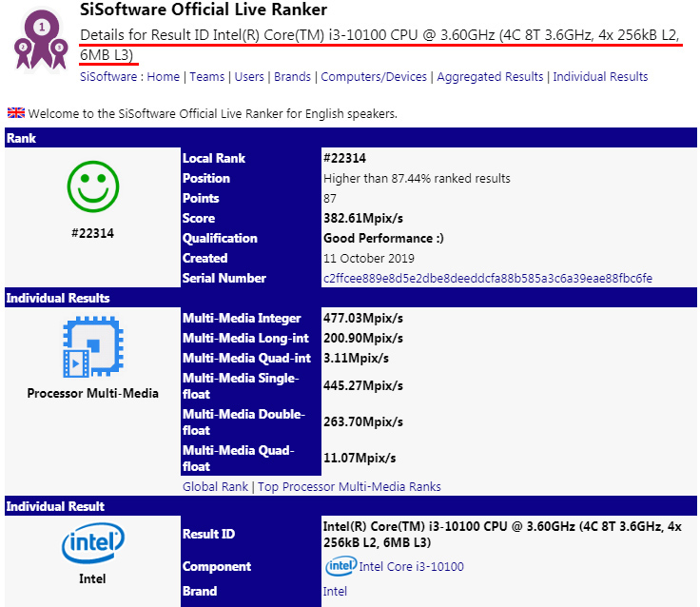Click the green smiley face rank icon
The image size is (700, 607).
[93, 186]
